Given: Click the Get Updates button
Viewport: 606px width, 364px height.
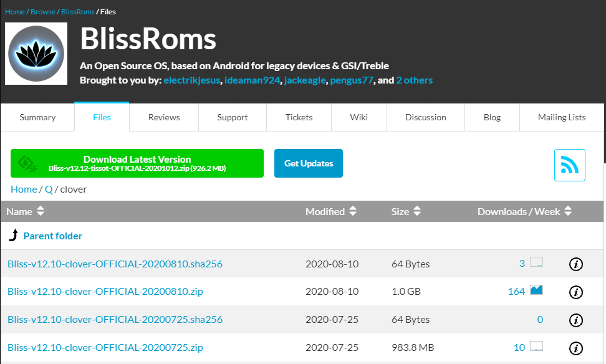Looking at the screenshot, I should 309,163.
